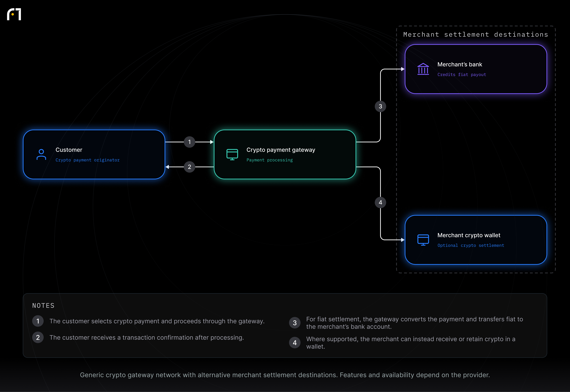This screenshot has width=570, height=392.
Task: Click the logo in the top-left corner
Action: coord(14,14)
